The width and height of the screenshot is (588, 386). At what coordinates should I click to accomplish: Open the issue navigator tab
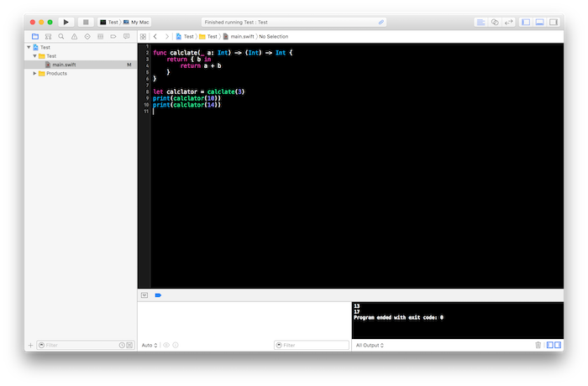pos(74,36)
